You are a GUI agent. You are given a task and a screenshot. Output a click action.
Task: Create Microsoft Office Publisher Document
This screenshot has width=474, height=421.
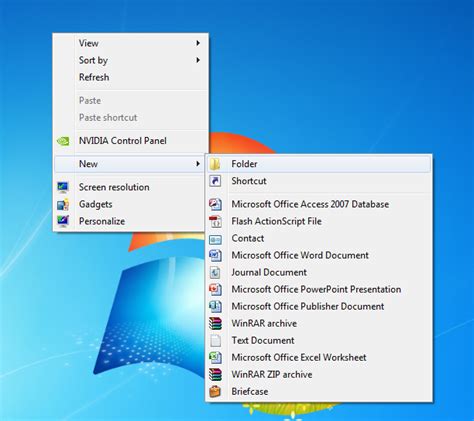[319, 306]
